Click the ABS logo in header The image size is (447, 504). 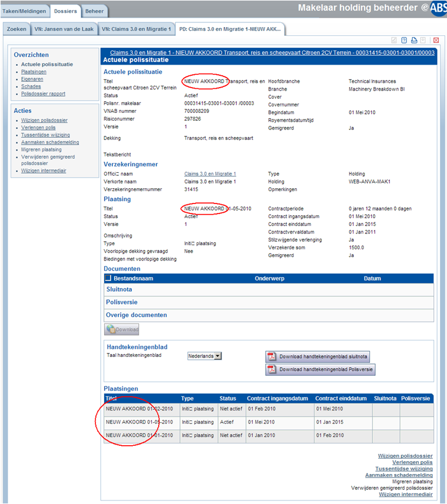tap(439, 7)
